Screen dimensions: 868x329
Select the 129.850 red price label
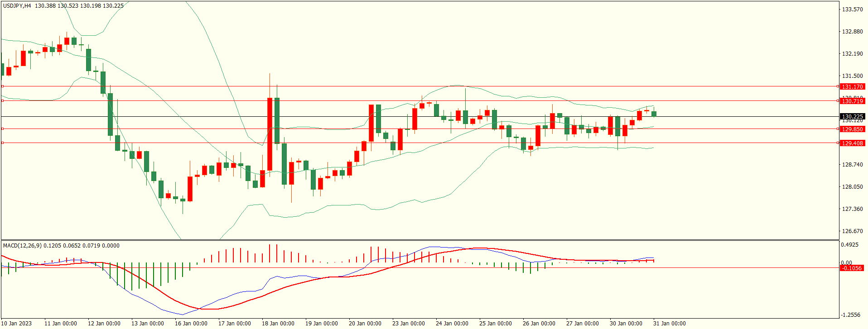(x=852, y=129)
